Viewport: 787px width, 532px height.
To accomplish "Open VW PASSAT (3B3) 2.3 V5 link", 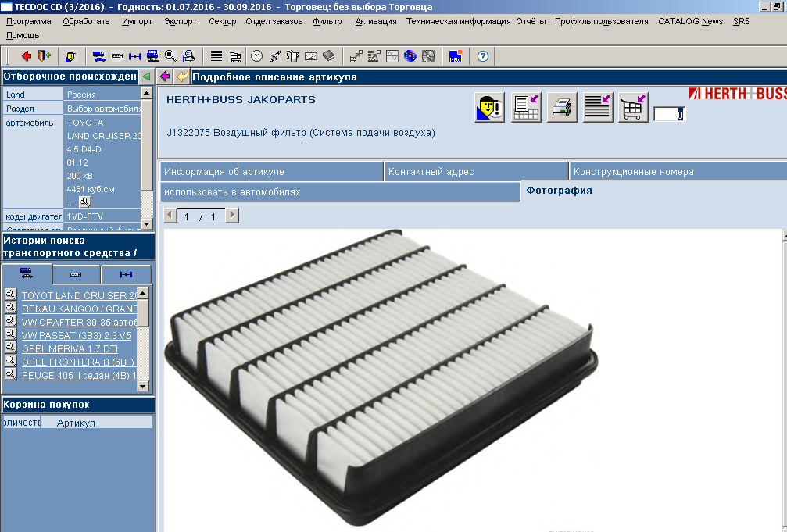I will pos(77,335).
